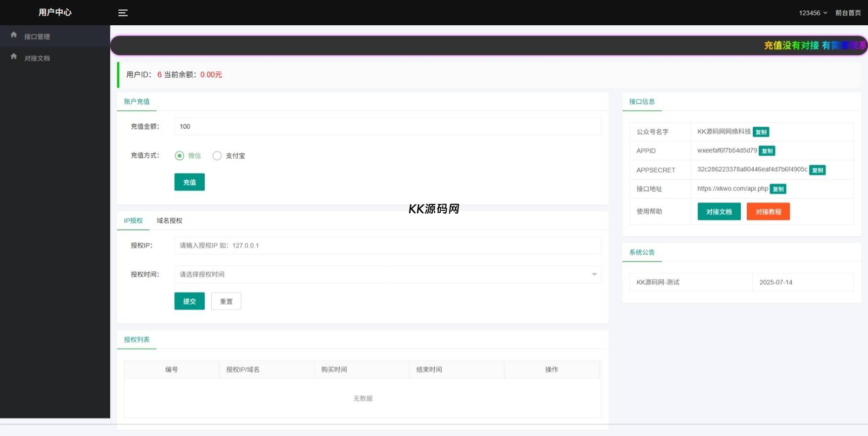Copy the APPID value

767,151
